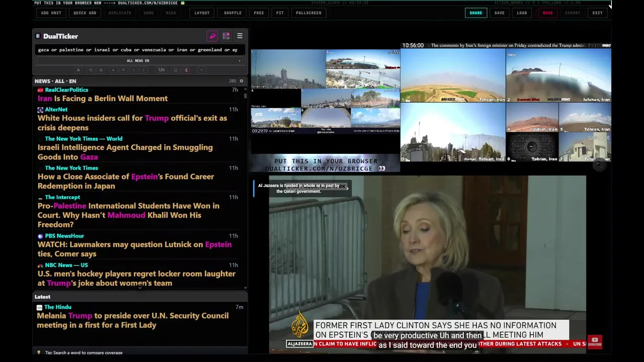644x362 pixels.
Task: Open 'Iran Is Facing a Berlin Wall Moment' headline
Action: [103, 99]
